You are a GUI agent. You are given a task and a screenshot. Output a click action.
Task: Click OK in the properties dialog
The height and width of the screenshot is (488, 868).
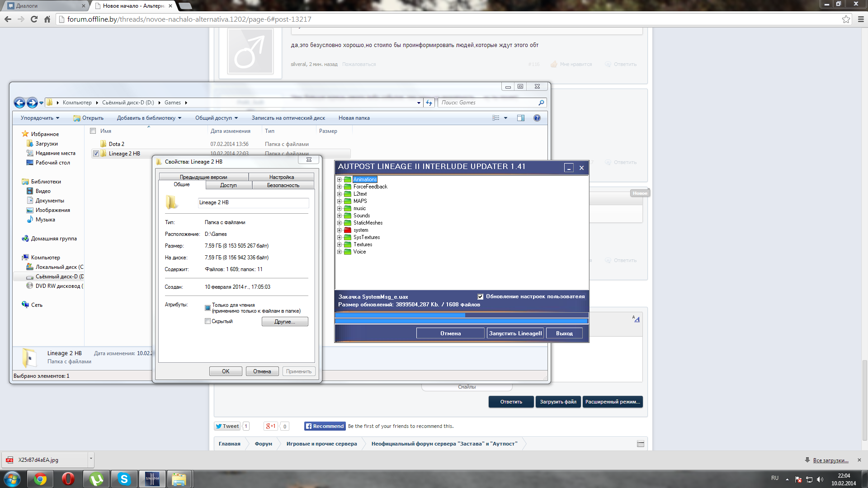tap(226, 371)
